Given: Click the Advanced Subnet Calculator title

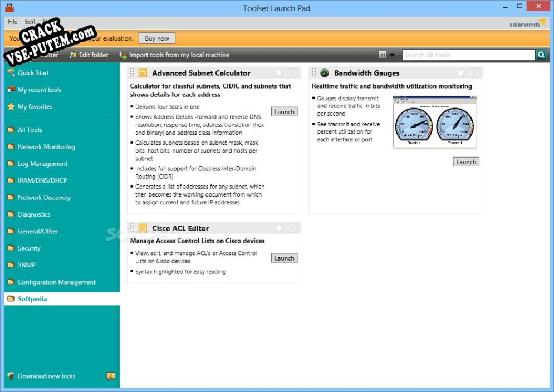Looking at the screenshot, I should click(202, 73).
